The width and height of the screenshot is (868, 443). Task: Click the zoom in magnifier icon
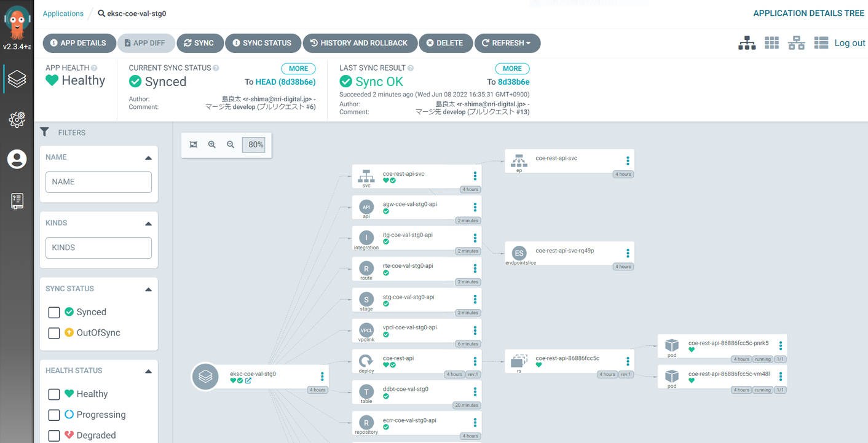[x=212, y=145]
